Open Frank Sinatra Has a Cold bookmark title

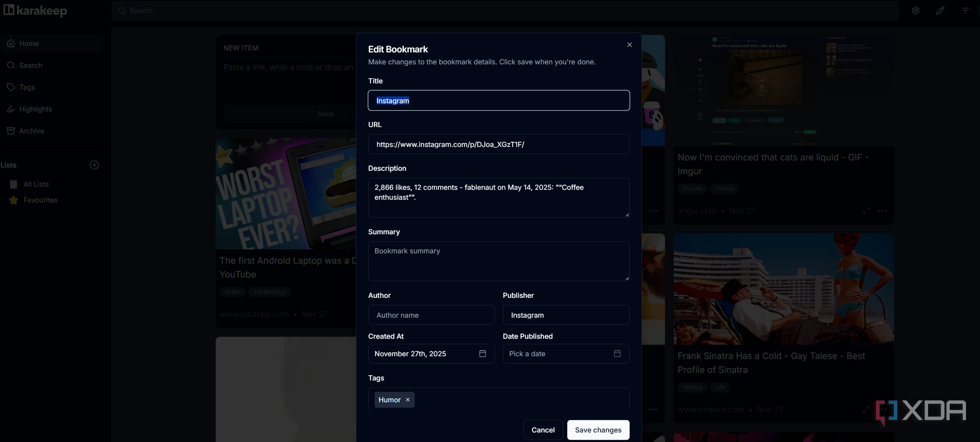pyautogui.click(x=771, y=363)
